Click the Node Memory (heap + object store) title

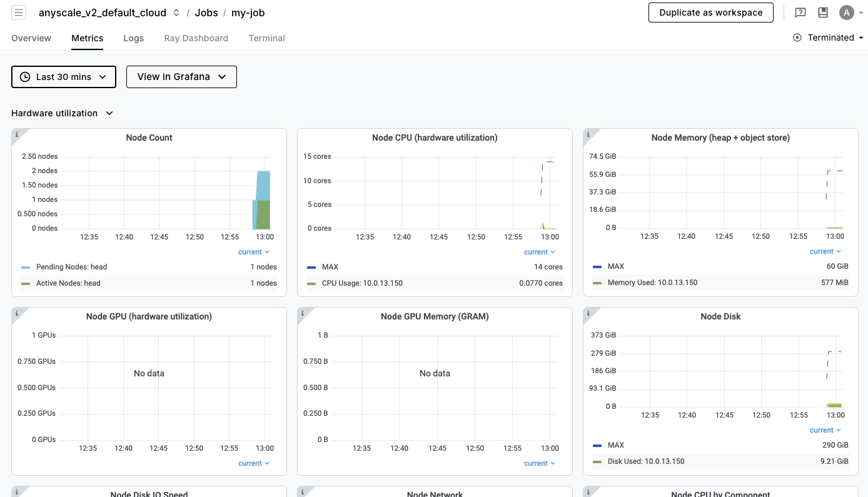(x=720, y=138)
